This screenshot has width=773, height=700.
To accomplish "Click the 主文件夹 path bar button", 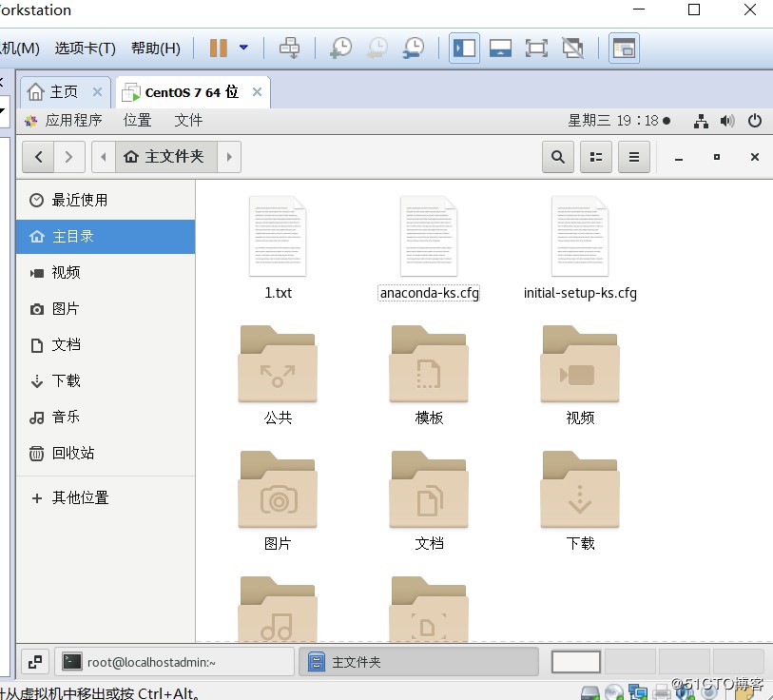I will point(166,157).
